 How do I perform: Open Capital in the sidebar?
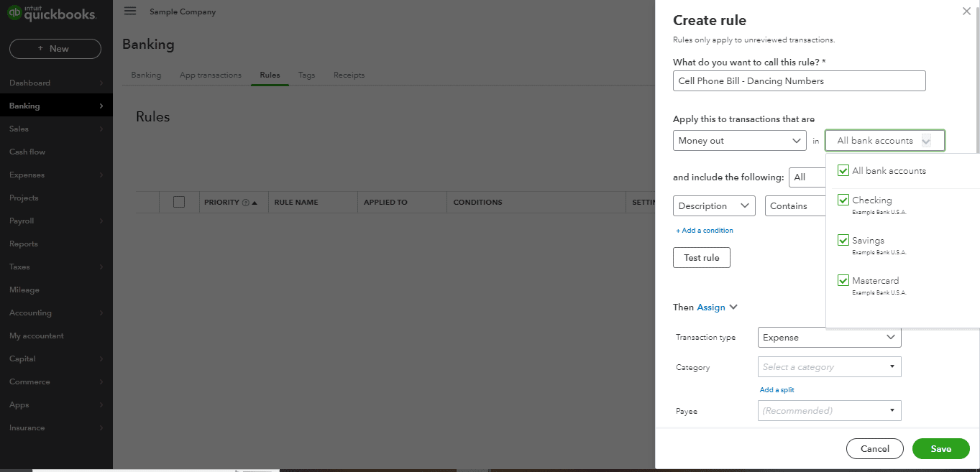click(56, 358)
